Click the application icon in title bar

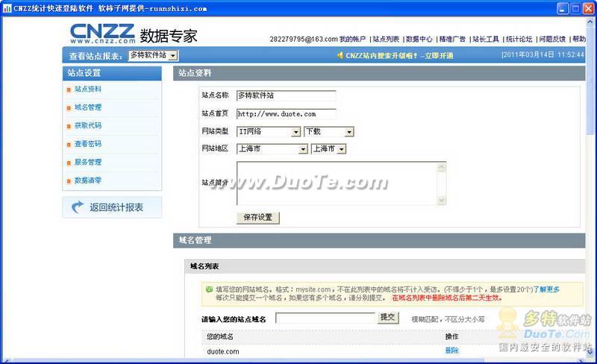7,8
